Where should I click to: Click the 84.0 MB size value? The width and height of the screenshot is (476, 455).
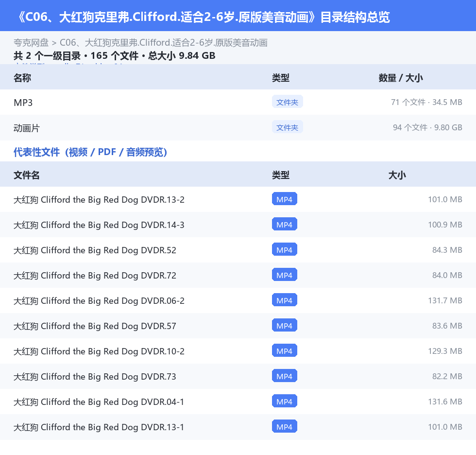pos(447,275)
